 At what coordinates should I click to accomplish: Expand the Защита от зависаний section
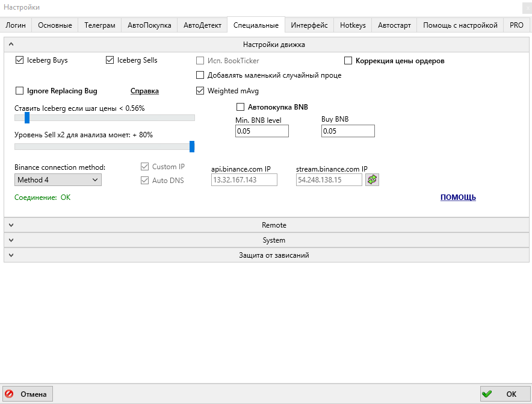pos(266,255)
